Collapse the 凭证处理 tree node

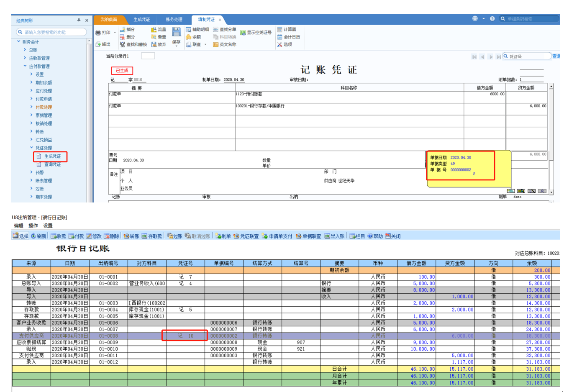coord(31,147)
